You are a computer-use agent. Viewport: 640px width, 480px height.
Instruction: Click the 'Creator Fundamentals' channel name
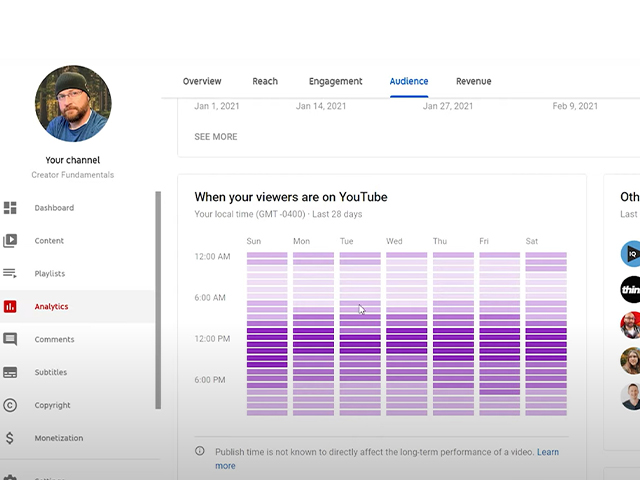(x=73, y=175)
